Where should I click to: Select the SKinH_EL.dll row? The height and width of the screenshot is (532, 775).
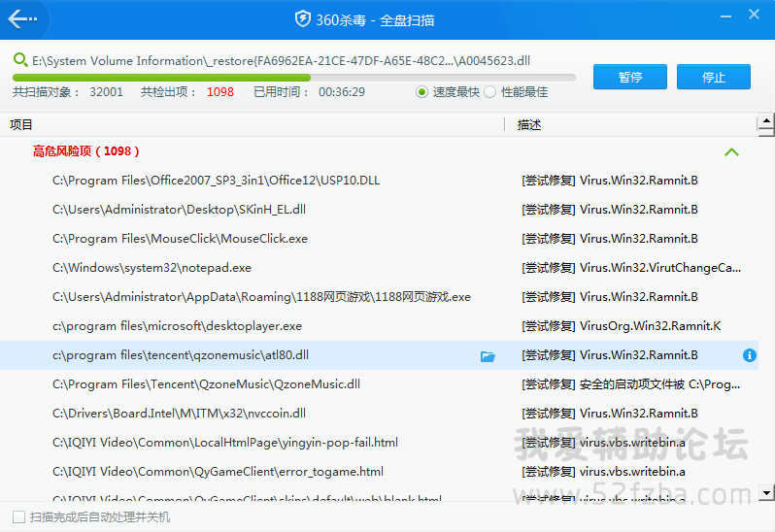(379, 210)
